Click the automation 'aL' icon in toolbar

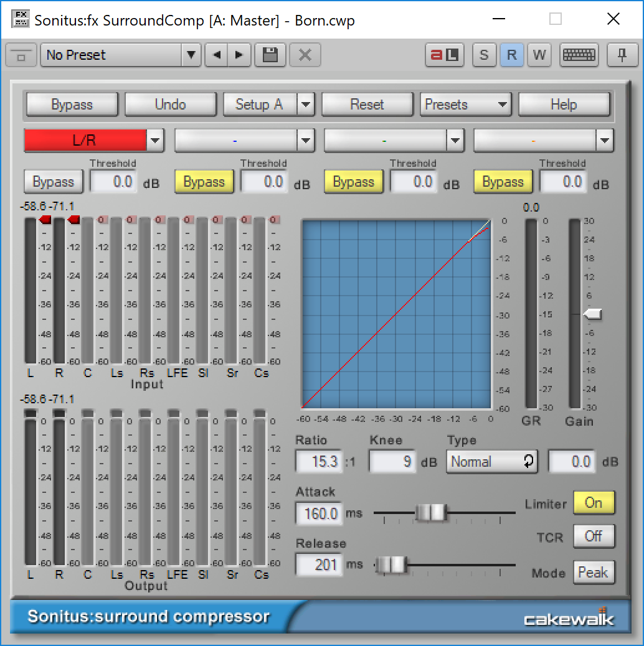[x=444, y=55]
